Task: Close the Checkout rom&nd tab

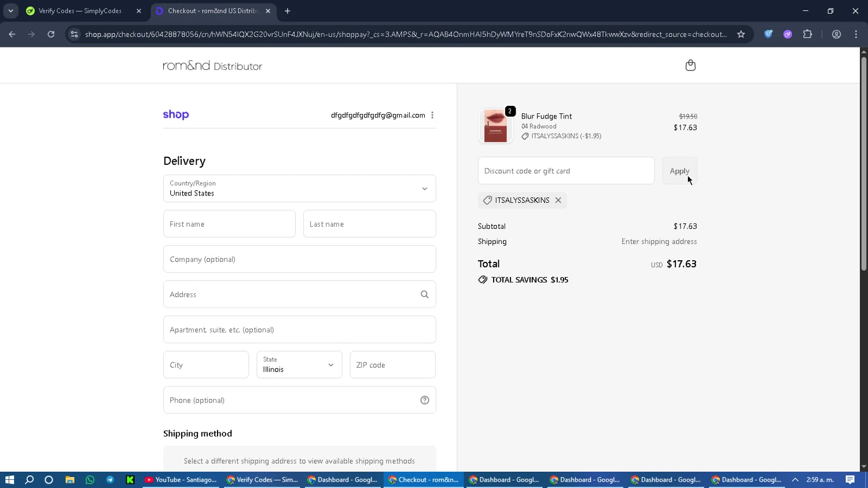Action: (x=268, y=11)
